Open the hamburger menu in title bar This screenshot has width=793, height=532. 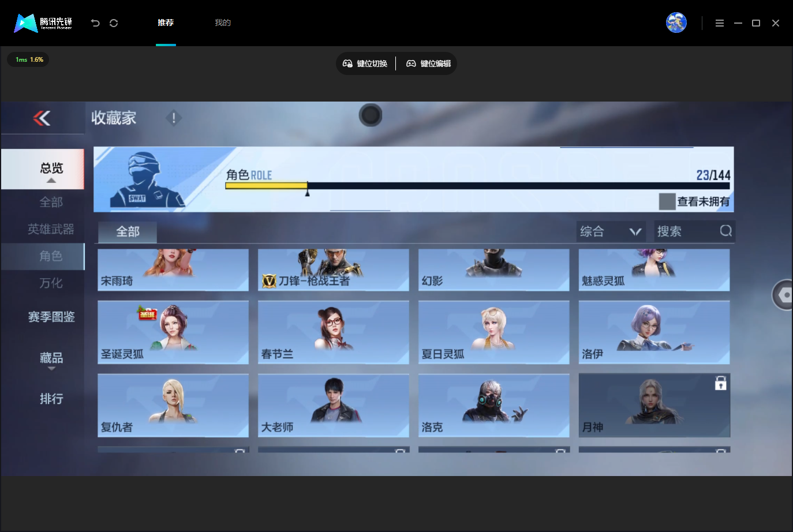pos(720,23)
